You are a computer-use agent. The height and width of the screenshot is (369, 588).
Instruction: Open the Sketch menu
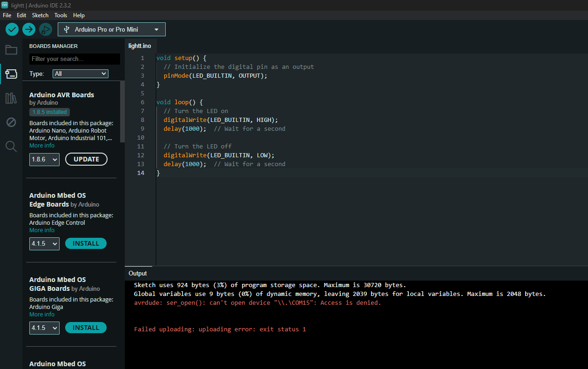[40, 15]
